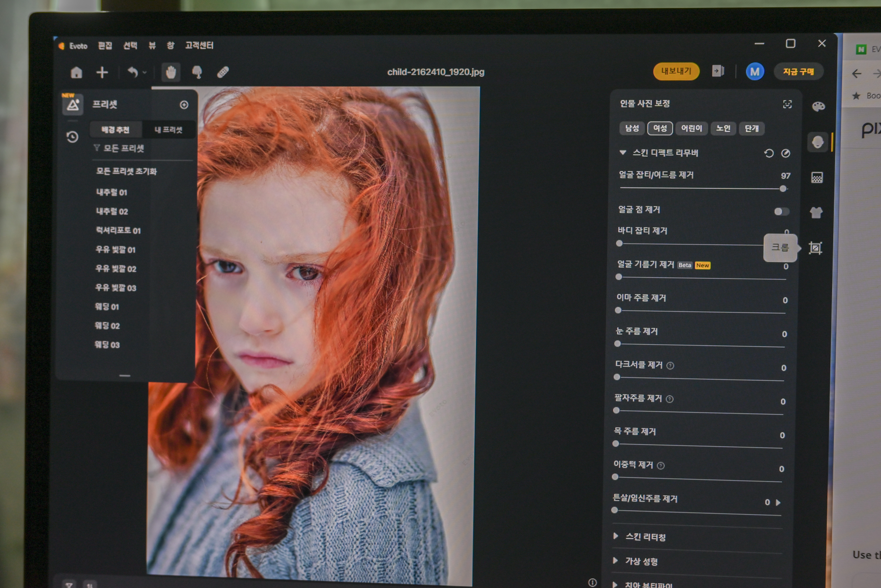
Task: Click the 다크서클 제거 help icon
Action: 670,366
